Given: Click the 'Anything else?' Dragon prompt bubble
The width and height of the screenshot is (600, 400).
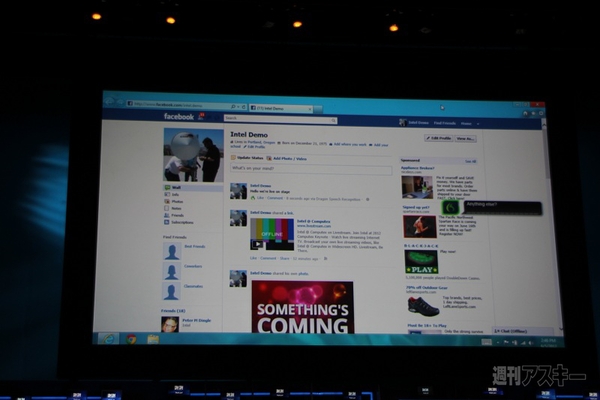Looking at the screenshot, I should [x=503, y=208].
